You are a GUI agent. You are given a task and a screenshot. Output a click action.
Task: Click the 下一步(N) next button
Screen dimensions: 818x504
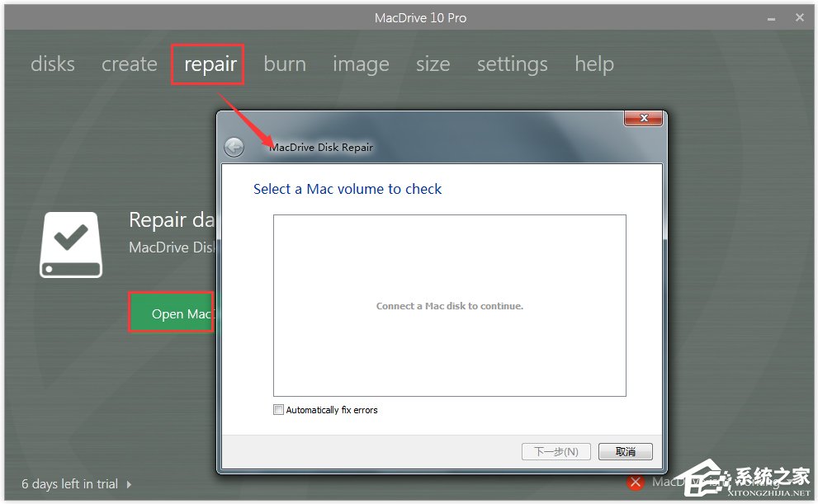click(556, 451)
